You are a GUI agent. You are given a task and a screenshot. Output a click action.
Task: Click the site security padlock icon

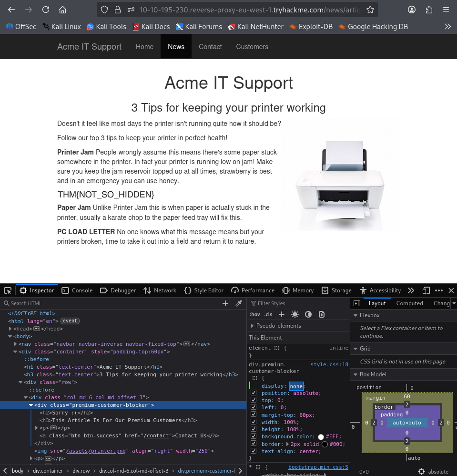[x=118, y=10]
